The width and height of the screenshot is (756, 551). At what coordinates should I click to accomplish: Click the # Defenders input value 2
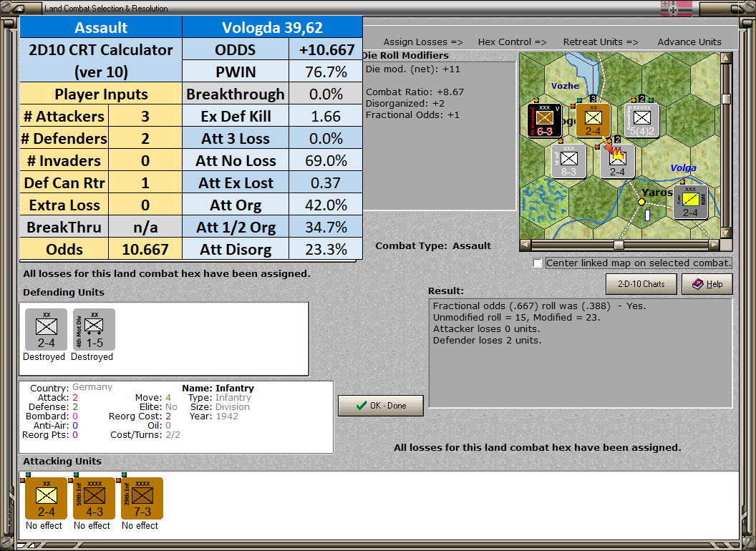tap(145, 138)
